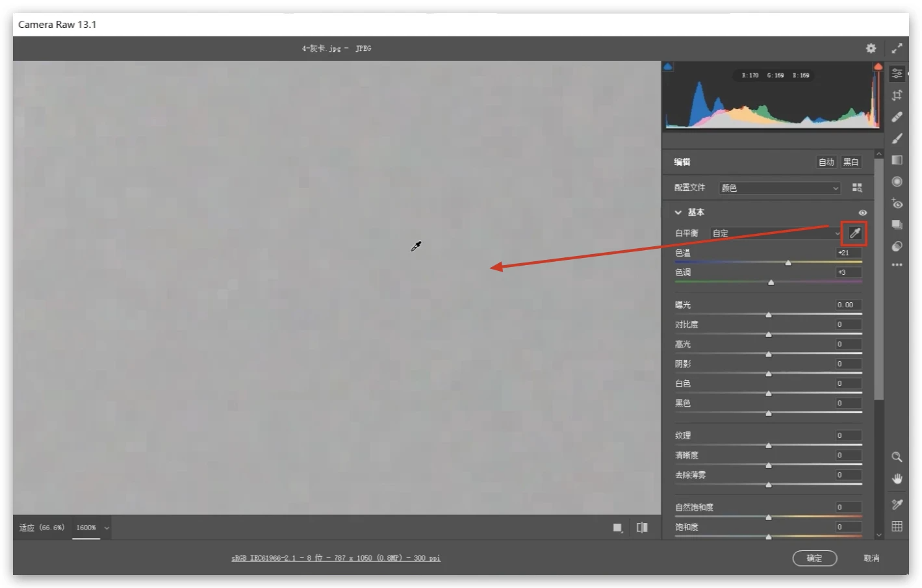Toggle before/after comparison view
Screen dimensions: 922x588
(642, 528)
